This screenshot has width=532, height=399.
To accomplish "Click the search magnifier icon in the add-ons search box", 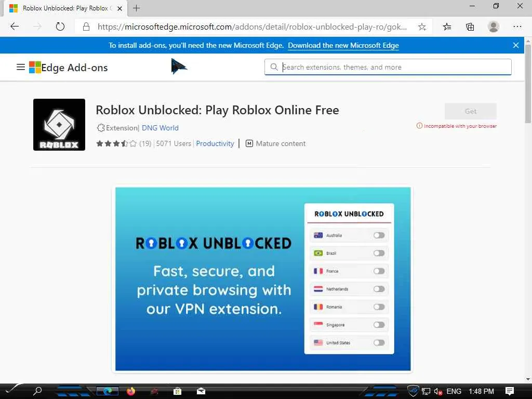I will pos(274,67).
